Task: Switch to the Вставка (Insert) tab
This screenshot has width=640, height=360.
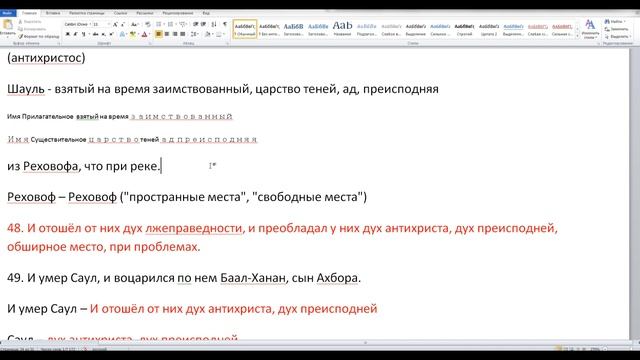Action: pos(53,13)
